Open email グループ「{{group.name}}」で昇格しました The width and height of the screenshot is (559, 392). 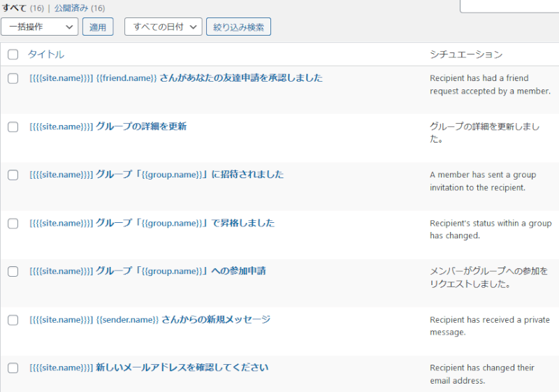(152, 223)
